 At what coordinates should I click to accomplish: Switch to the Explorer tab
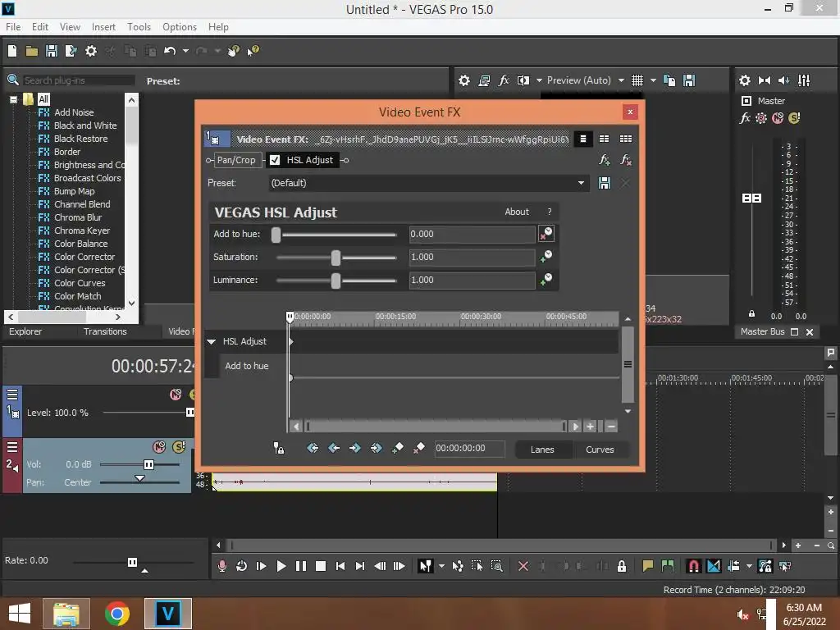(25, 331)
